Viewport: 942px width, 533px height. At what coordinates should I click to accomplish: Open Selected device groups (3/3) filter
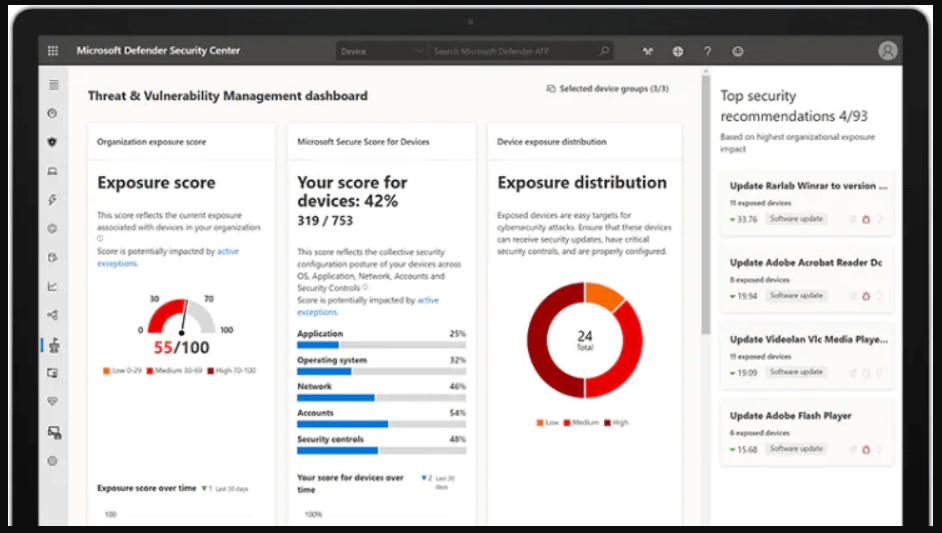tap(607, 88)
